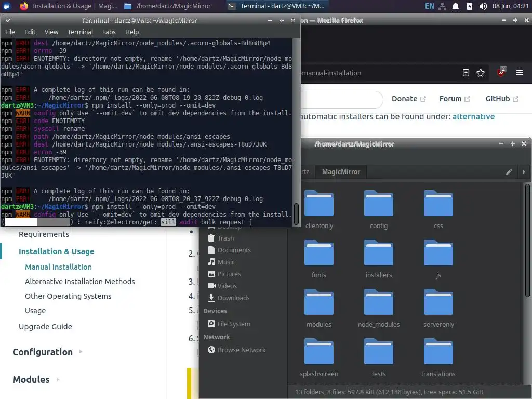Screen dimensions: 532x399
Task: Open the Forum link
Action: 455,99
